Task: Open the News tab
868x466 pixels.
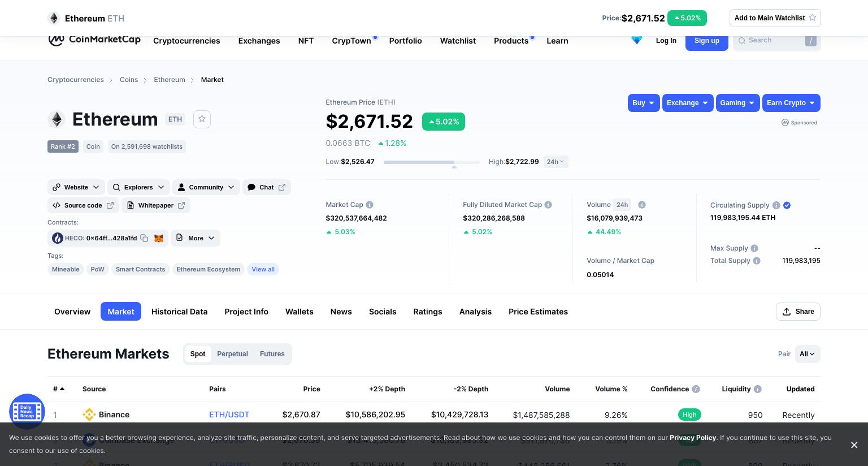Action: coord(341,312)
